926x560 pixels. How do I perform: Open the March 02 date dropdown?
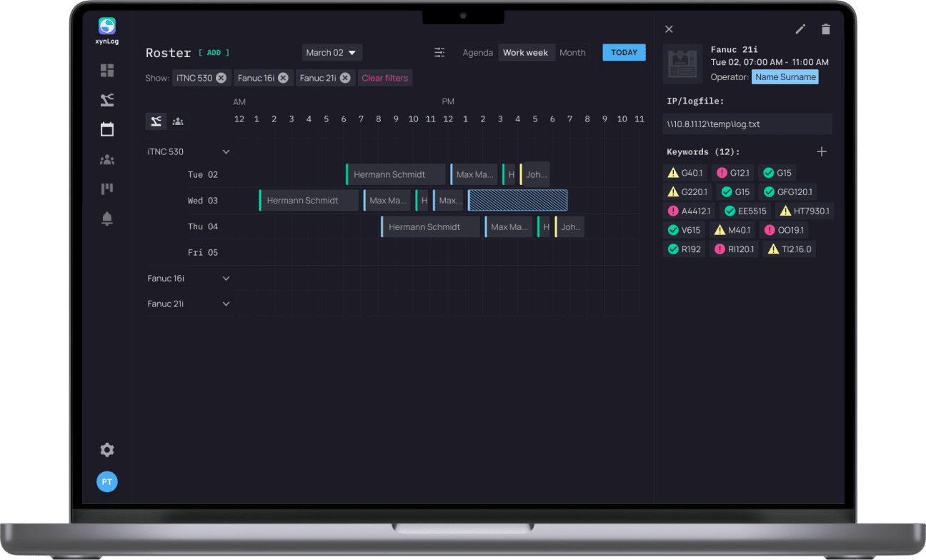tap(332, 52)
